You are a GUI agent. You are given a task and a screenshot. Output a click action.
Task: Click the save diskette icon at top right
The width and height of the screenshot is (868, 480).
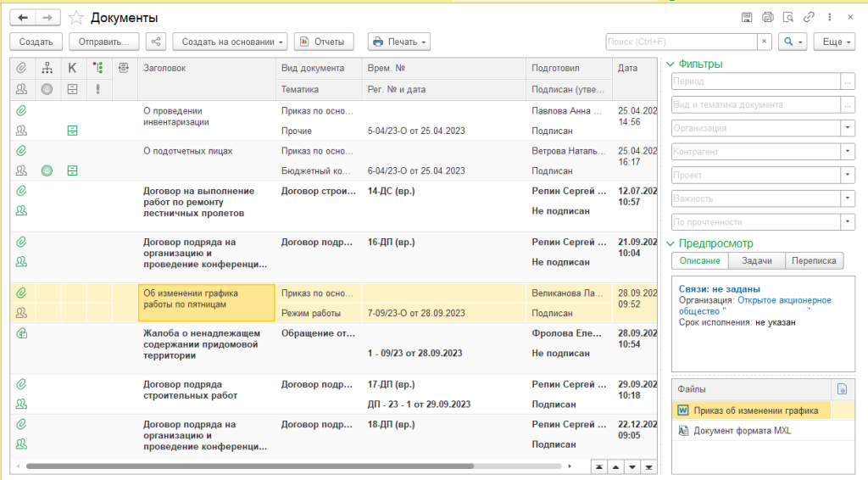tap(747, 17)
